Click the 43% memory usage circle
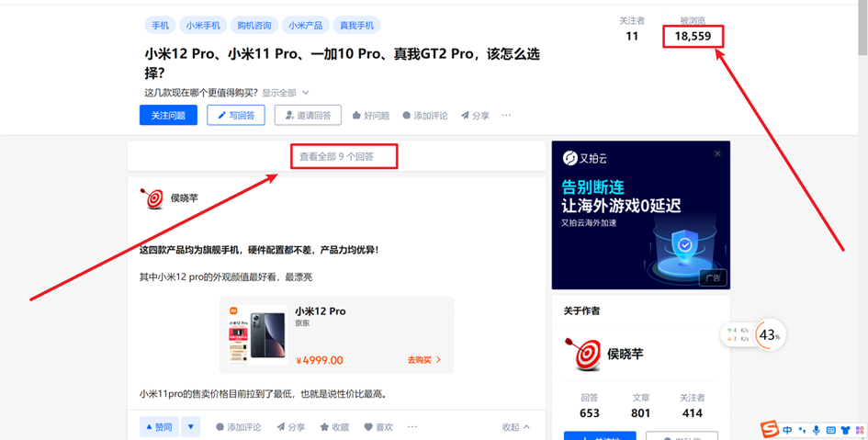Screen dimensions: 868x440 point(770,335)
